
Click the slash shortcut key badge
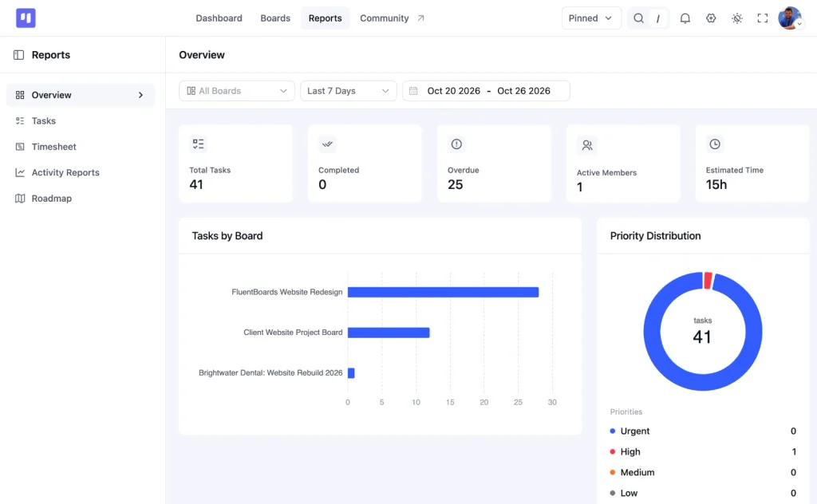(x=658, y=19)
